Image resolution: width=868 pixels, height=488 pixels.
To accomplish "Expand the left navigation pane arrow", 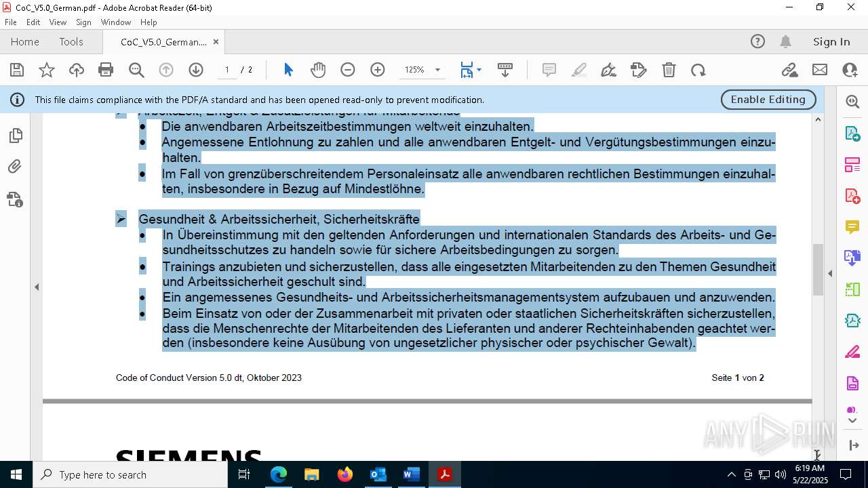I will pos(37,287).
